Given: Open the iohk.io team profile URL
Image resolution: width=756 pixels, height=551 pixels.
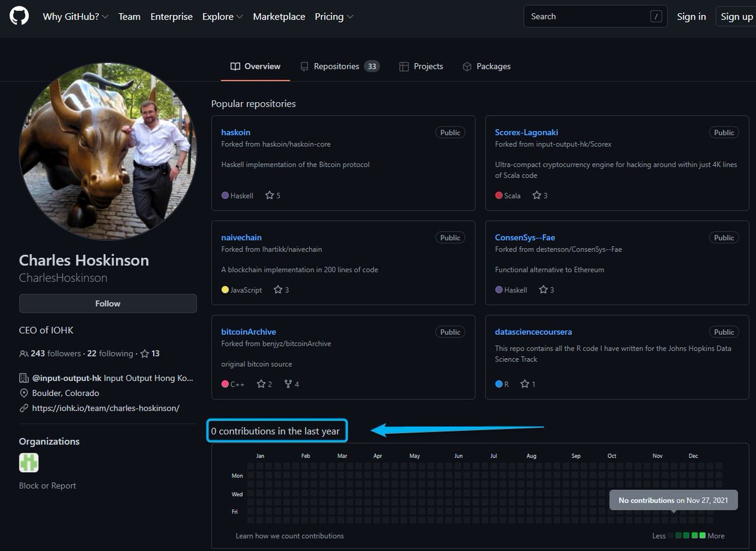Looking at the screenshot, I should 106,408.
